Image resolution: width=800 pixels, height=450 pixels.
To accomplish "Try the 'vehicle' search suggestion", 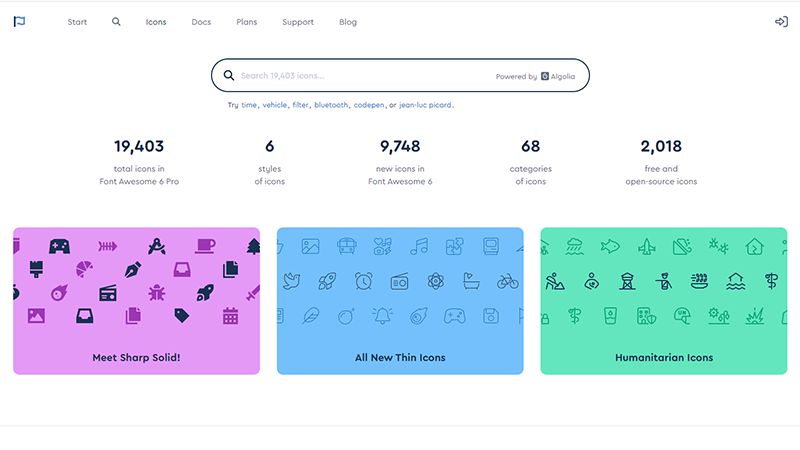I will click(274, 105).
